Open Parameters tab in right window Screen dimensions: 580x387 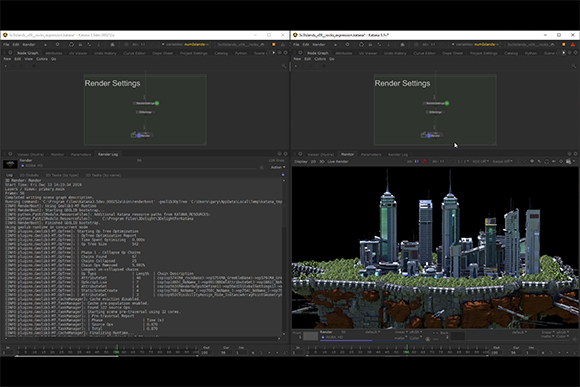pyautogui.click(x=371, y=155)
